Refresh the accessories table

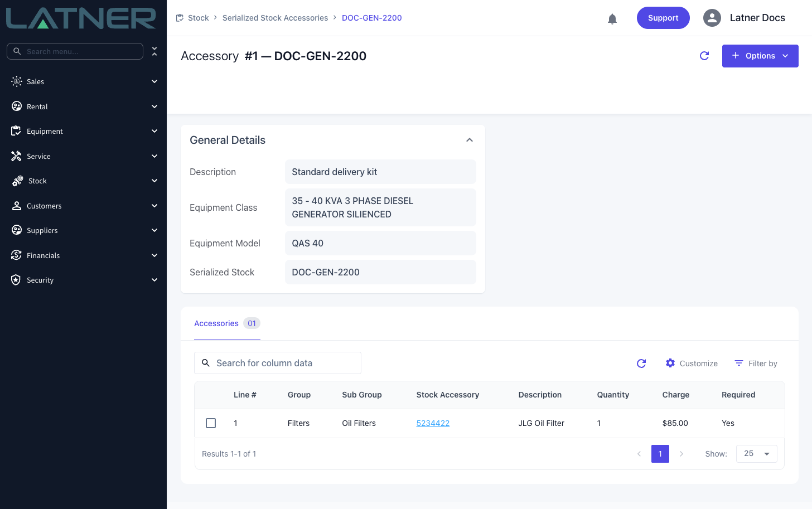click(x=641, y=363)
